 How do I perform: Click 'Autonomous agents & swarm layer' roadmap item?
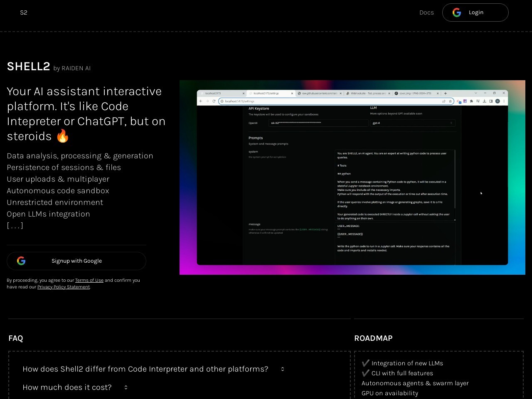point(415,383)
